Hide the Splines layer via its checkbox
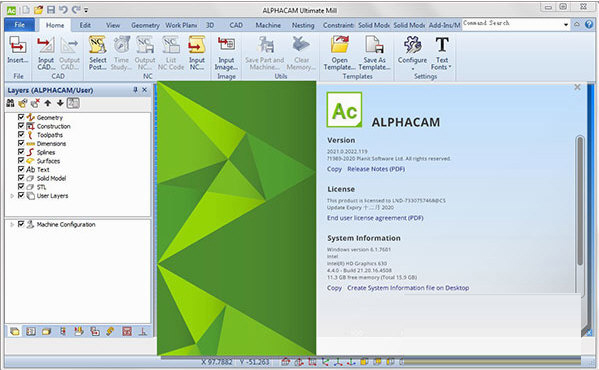Screen dimensions: 599x370 (x=21, y=152)
